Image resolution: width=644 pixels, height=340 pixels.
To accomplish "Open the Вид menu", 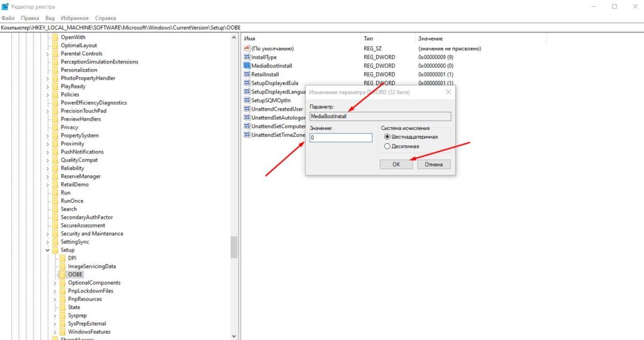I will click(50, 18).
